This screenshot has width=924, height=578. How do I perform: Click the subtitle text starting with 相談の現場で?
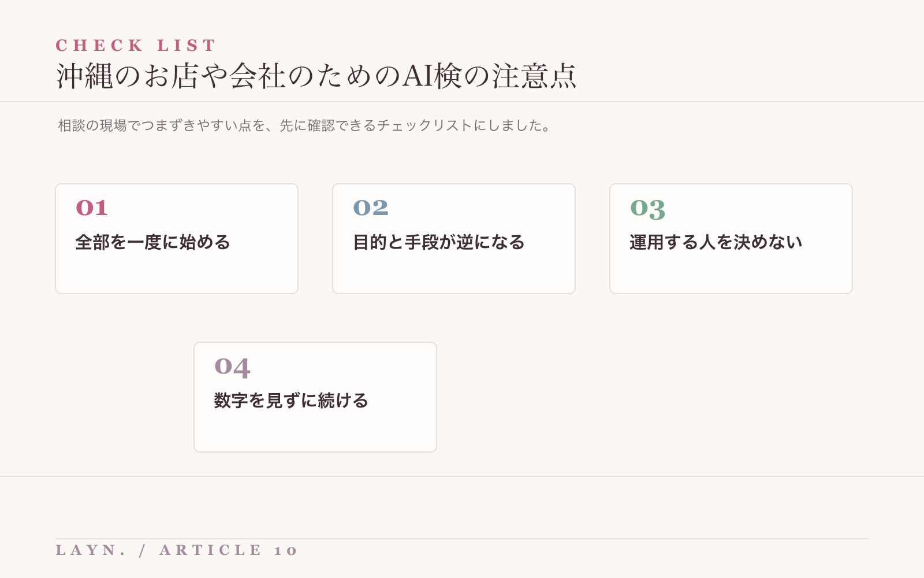[304, 125]
